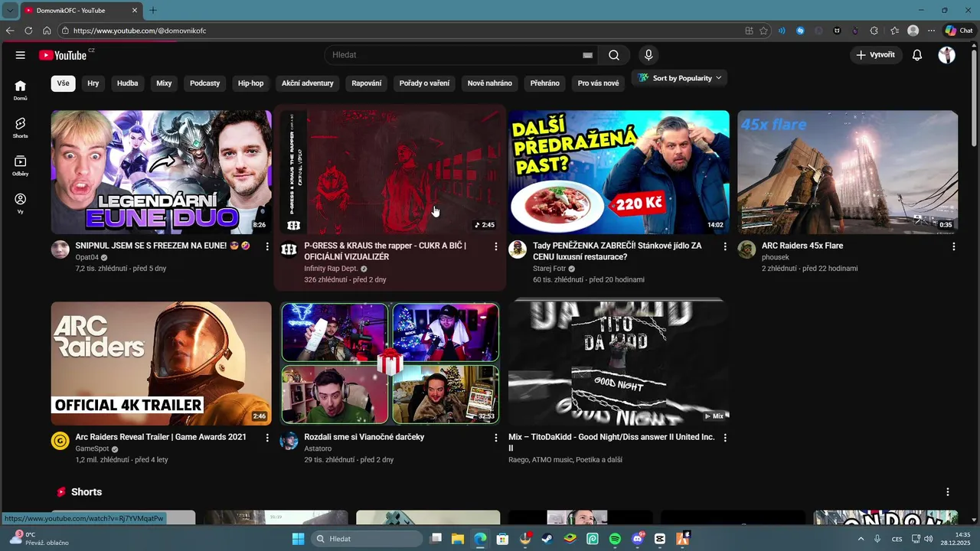Open options for Rozdali sme si video

(x=496, y=438)
